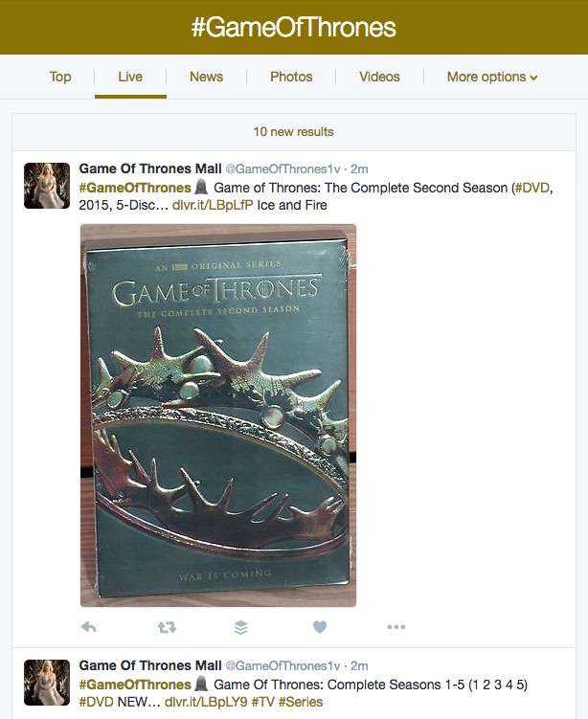
Task: Load the 10 new results
Action: tap(294, 132)
